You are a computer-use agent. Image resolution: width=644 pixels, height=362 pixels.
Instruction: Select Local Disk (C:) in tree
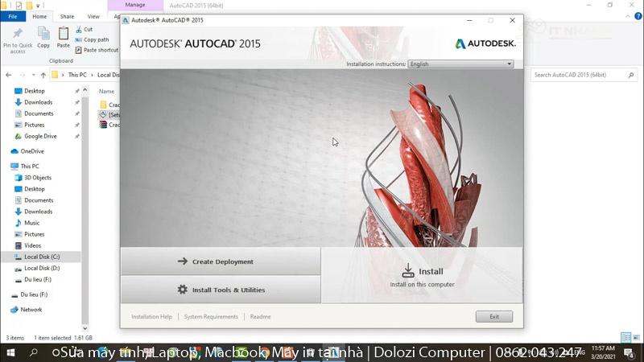42,257
